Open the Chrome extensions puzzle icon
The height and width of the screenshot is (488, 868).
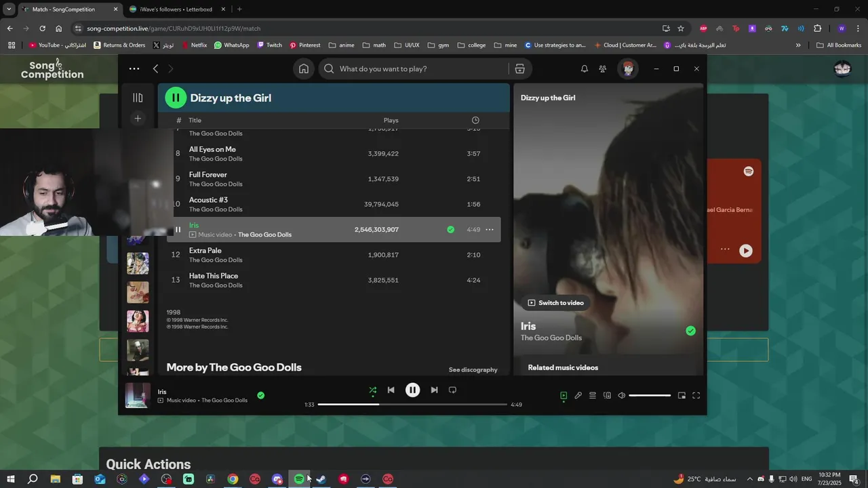point(817,28)
